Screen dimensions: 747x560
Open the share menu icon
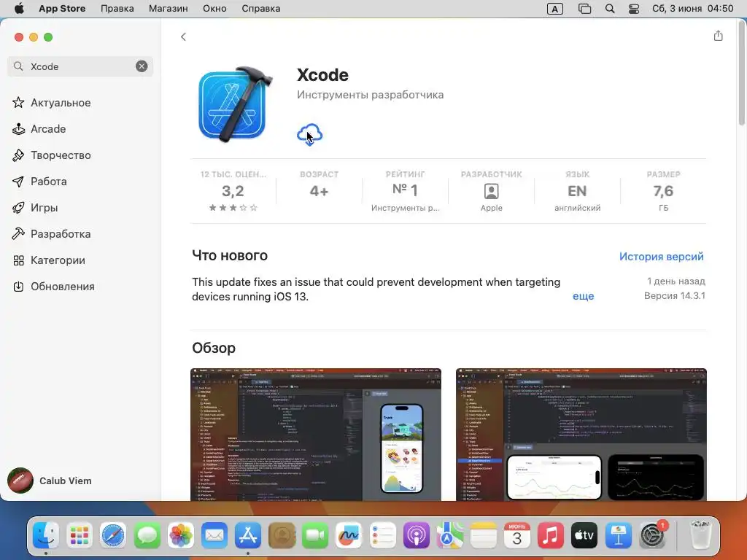point(718,36)
